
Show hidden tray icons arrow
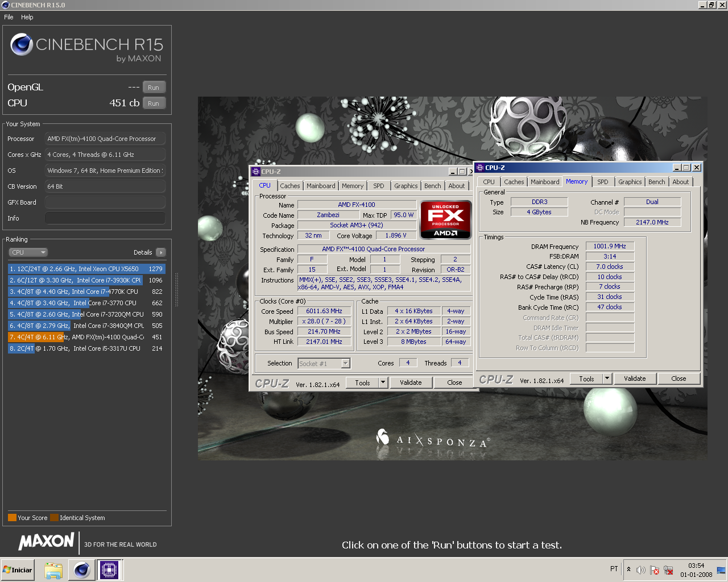pyautogui.click(x=628, y=569)
